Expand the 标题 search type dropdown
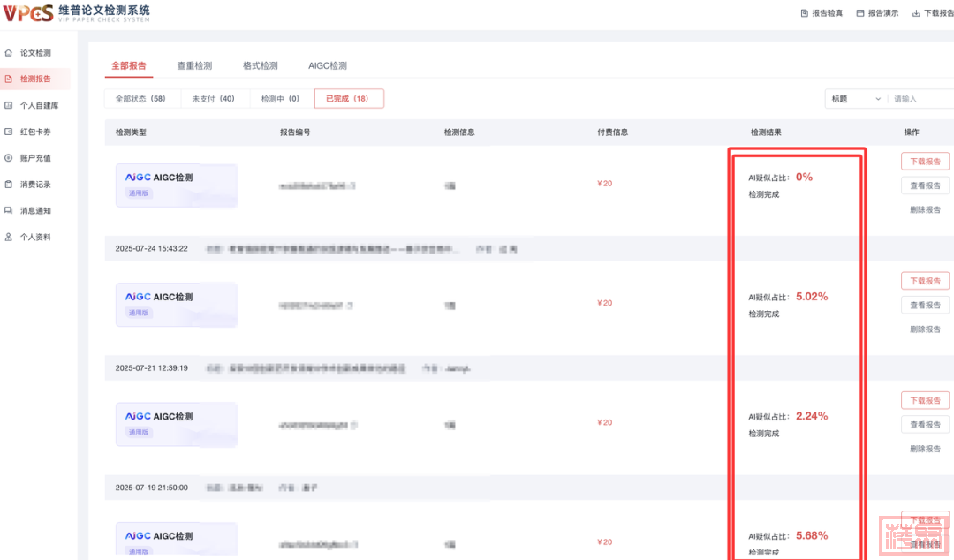Viewport: 954px width, 560px height. 855,99
